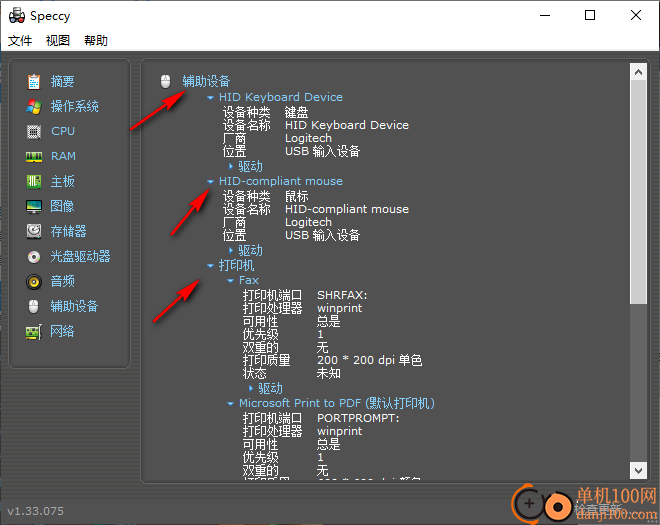Click the v1.33.075 version text
The height and width of the screenshot is (525, 660).
(x=35, y=511)
